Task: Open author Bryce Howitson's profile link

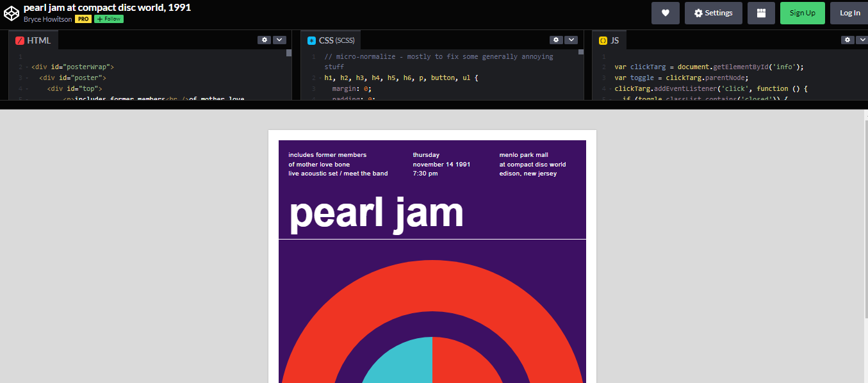Action: [x=48, y=19]
